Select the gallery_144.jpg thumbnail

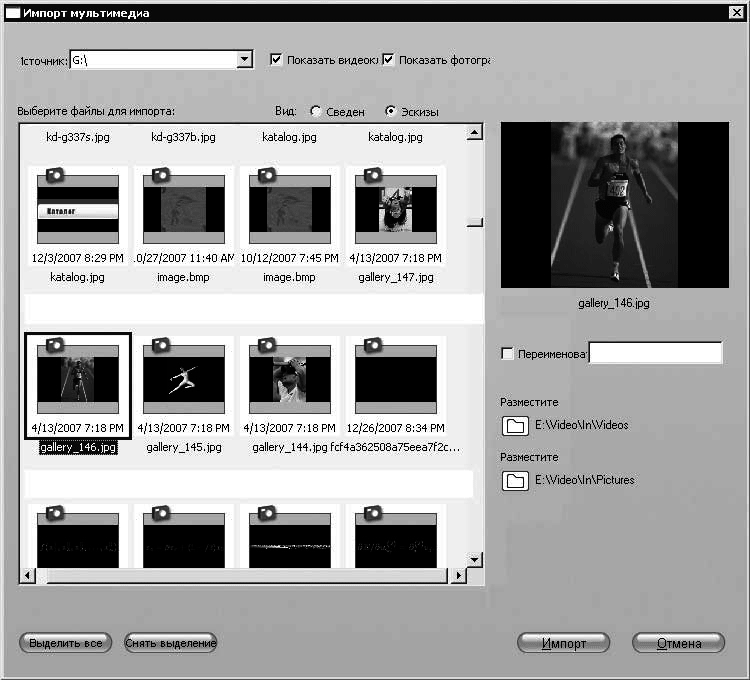[x=290, y=386]
